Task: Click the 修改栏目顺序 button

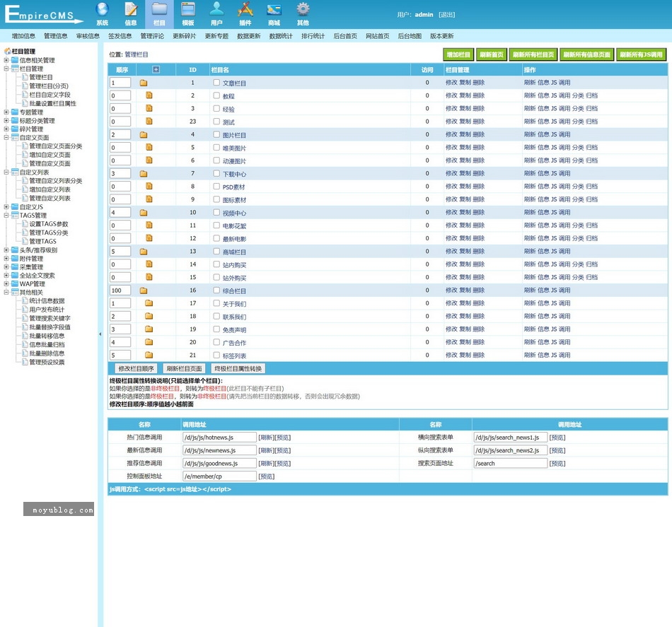Action: click(137, 368)
